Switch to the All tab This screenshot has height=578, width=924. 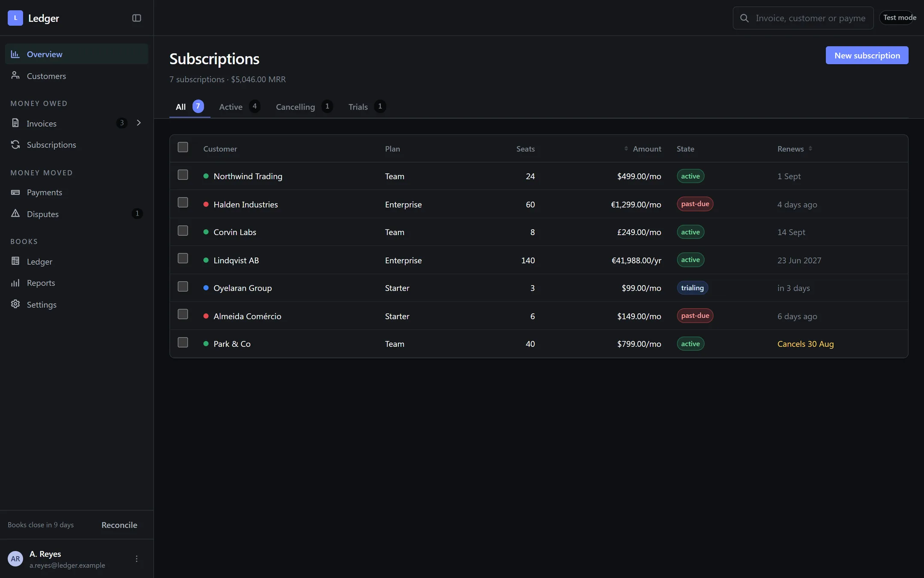[190, 107]
